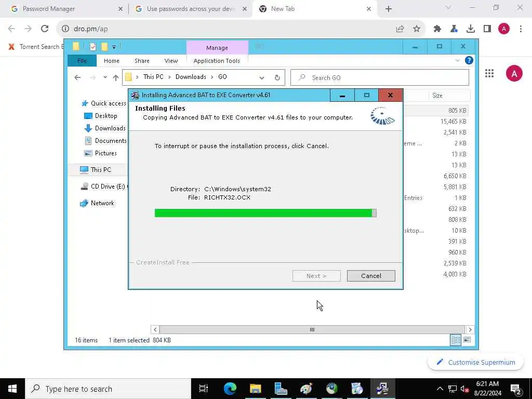
Task: Select Pictures in the navigation pane
Action: 100,153
